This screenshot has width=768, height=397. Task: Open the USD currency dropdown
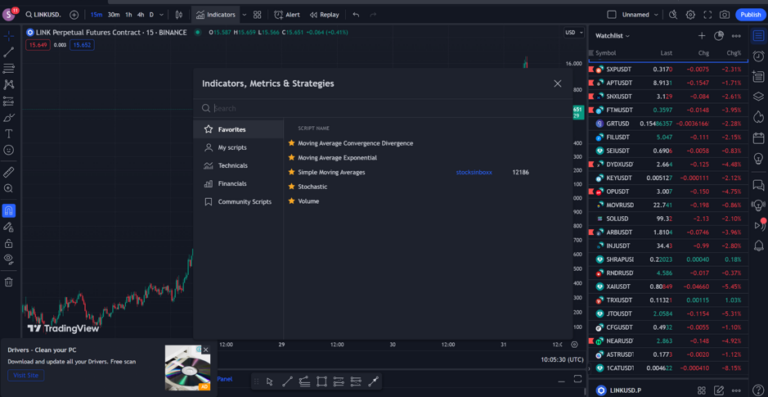point(574,33)
